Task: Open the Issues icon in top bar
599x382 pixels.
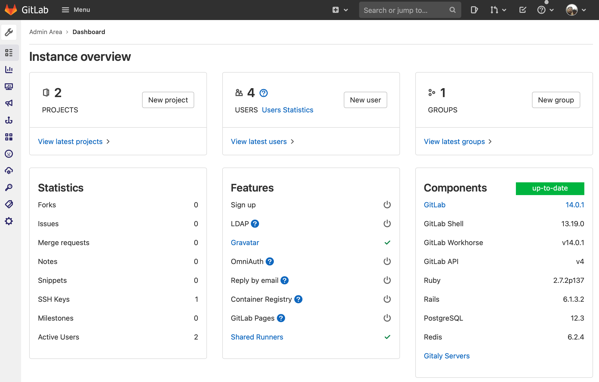Action: tap(474, 10)
